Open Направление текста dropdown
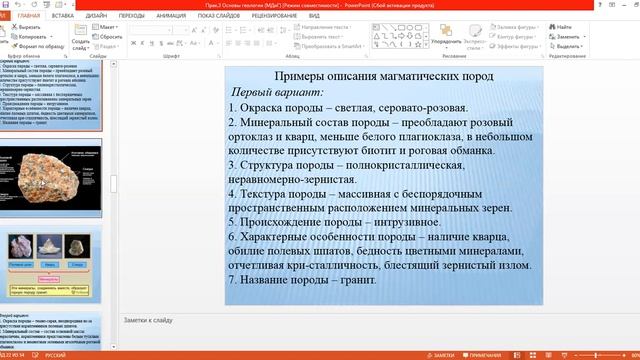This screenshot has height=360, width=640. click(x=322, y=27)
